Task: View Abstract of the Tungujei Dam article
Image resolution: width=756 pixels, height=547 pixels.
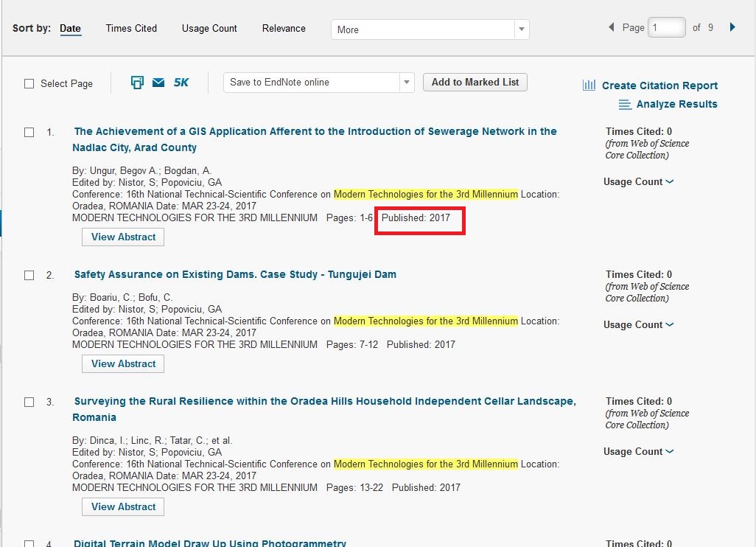Action: pyautogui.click(x=123, y=364)
